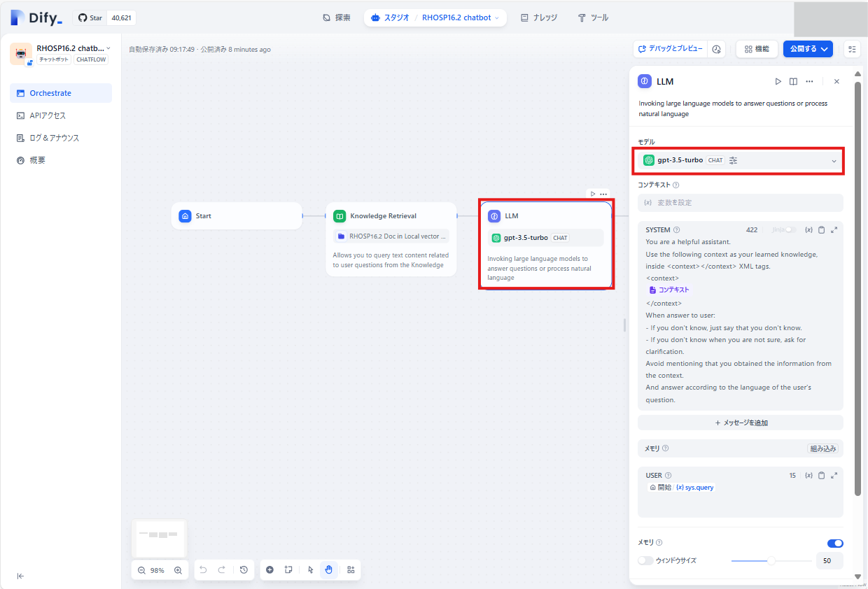Image resolution: width=868 pixels, height=589 pixels.
Task: Expand the 公開する button dropdown
Action: 825,49
